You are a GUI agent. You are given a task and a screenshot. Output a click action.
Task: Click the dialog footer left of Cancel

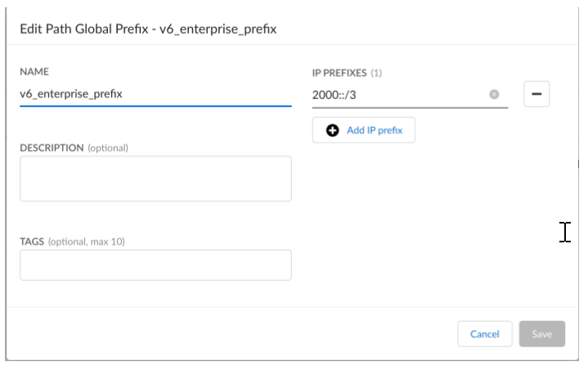[245, 334]
